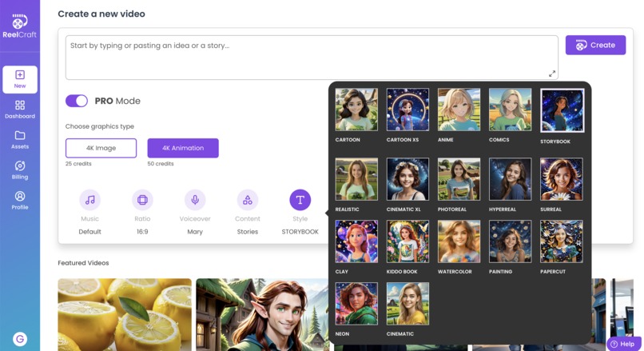This screenshot has width=644, height=351.
Task: Select the STORYBOOK style thumbnail
Action: [562, 110]
